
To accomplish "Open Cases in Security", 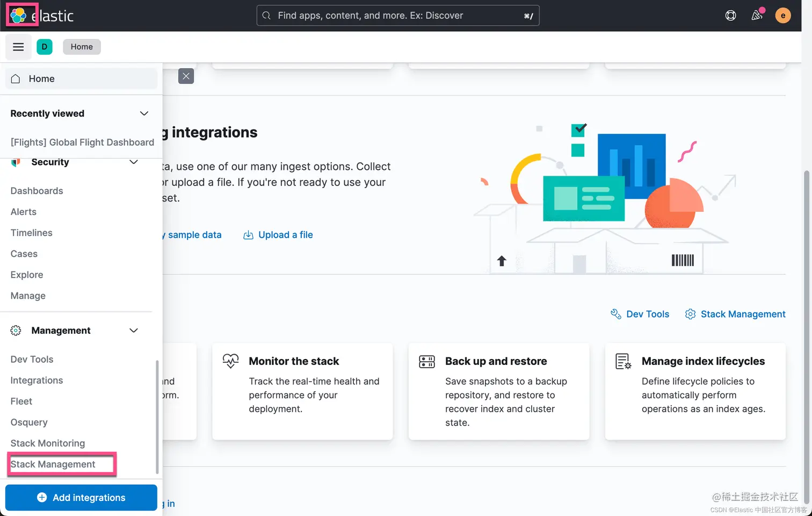I will 24,254.
